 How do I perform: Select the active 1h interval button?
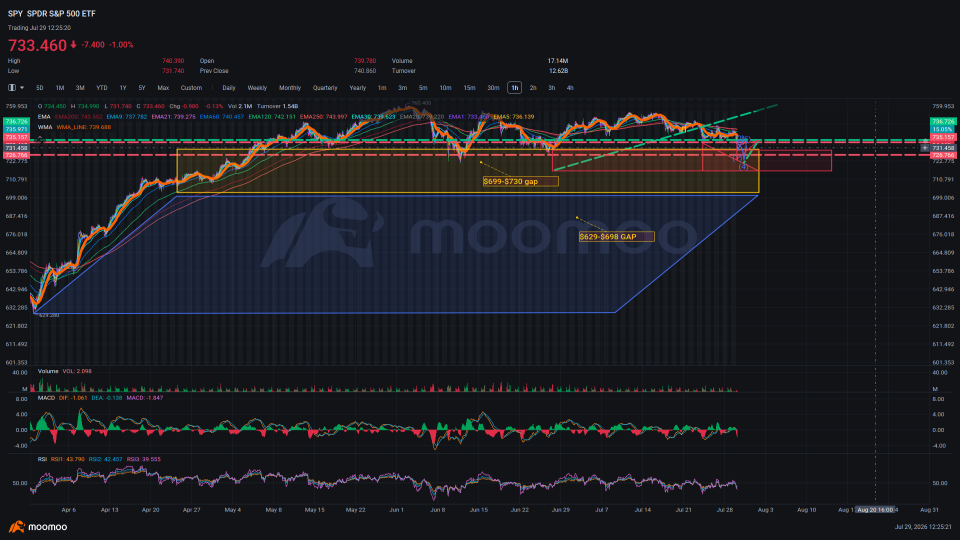(514, 88)
